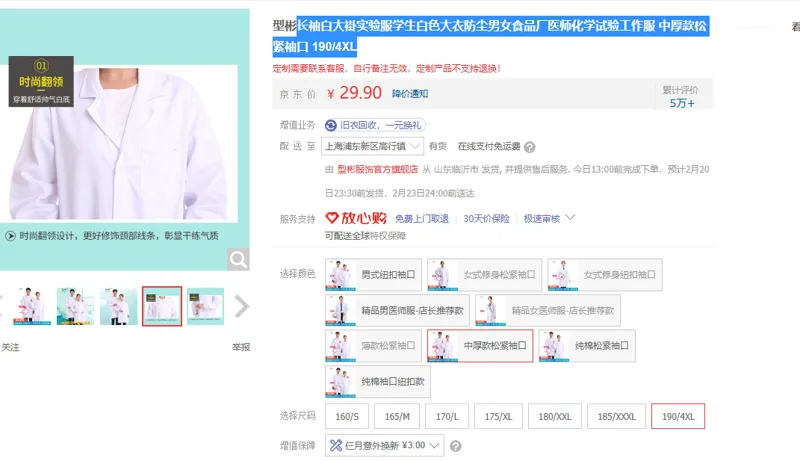This screenshot has width=800, height=461.
Task: Click the 举报 report link
Action: tap(241, 347)
